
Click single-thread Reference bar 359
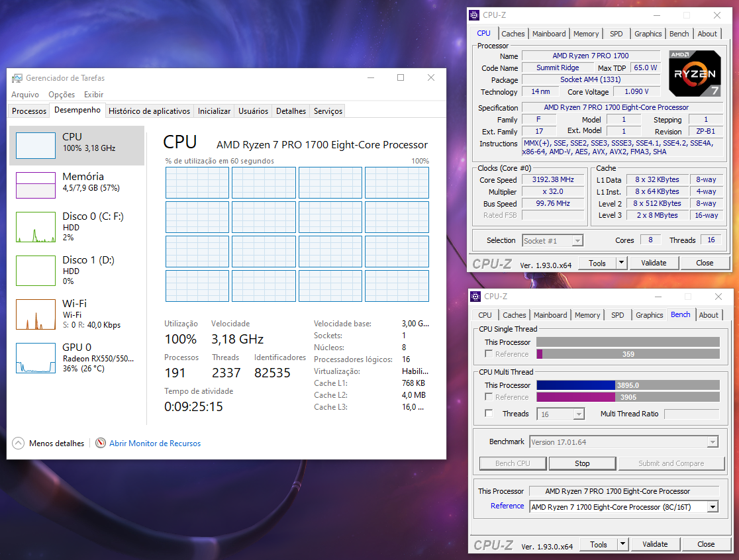[628, 354]
